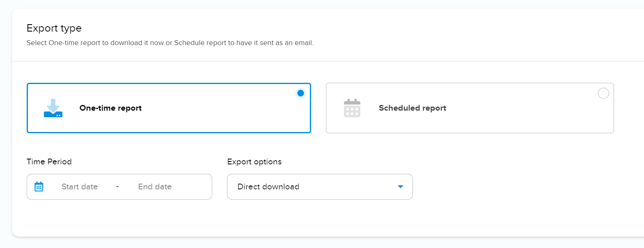Open the Direct download dropdown
The width and height of the screenshot is (644, 248).
pos(320,187)
